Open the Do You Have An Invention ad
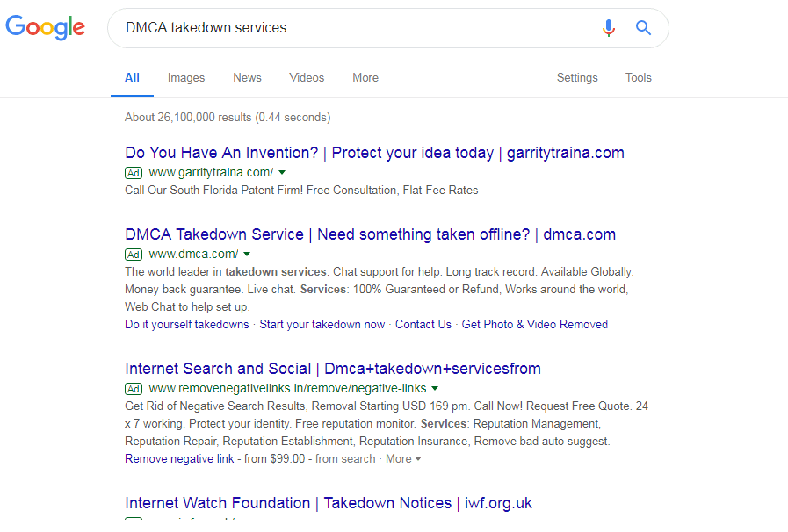This screenshot has width=788, height=532. pos(374,153)
